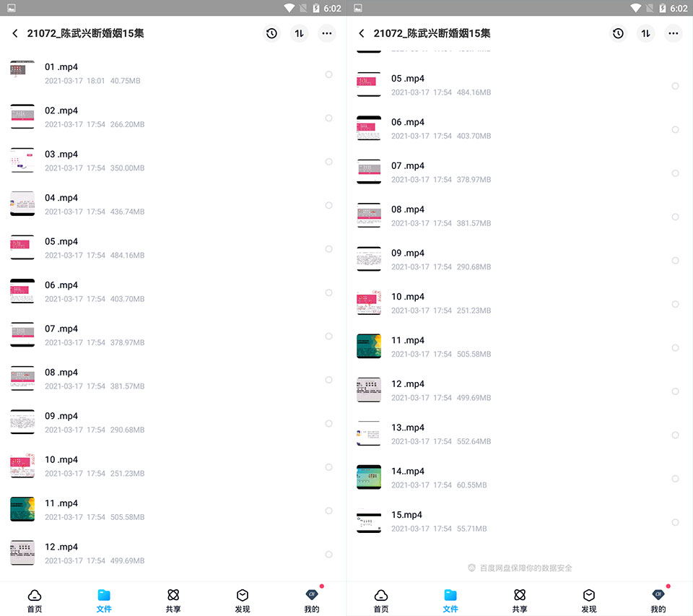The width and height of the screenshot is (693, 616).
Task: Select the radio circle for 15.mp4
Action: click(x=676, y=522)
